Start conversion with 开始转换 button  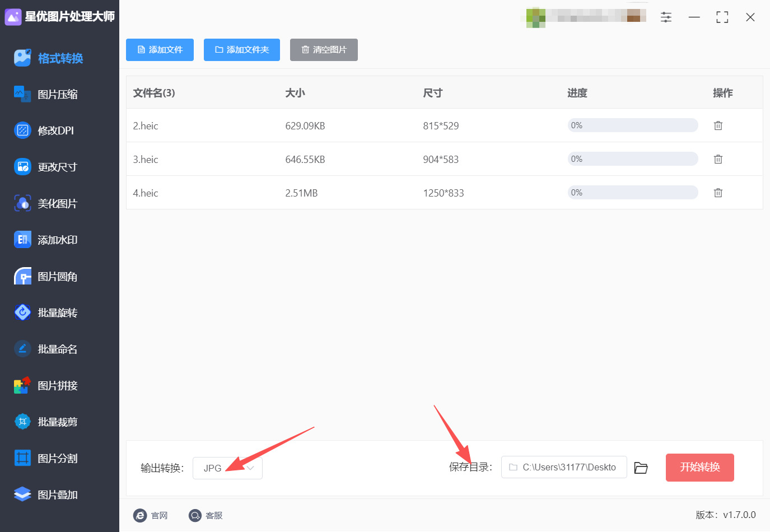tap(700, 468)
